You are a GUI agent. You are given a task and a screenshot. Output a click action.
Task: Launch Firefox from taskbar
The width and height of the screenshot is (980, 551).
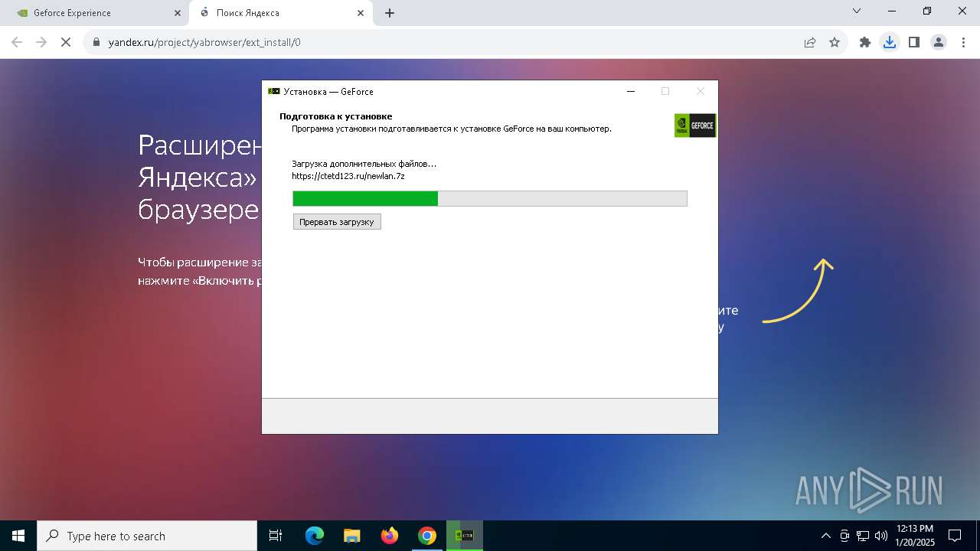(390, 536)
